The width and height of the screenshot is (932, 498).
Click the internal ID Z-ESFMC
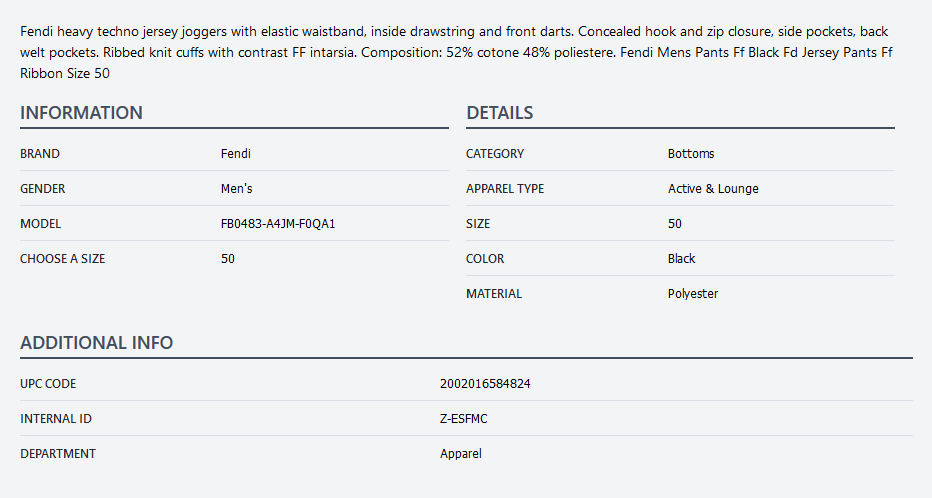464,419
